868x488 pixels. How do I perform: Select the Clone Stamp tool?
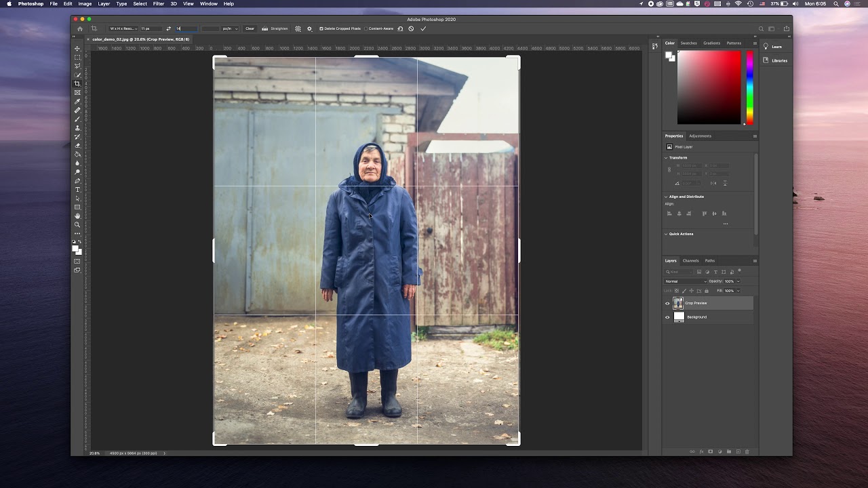pos(77,127)
